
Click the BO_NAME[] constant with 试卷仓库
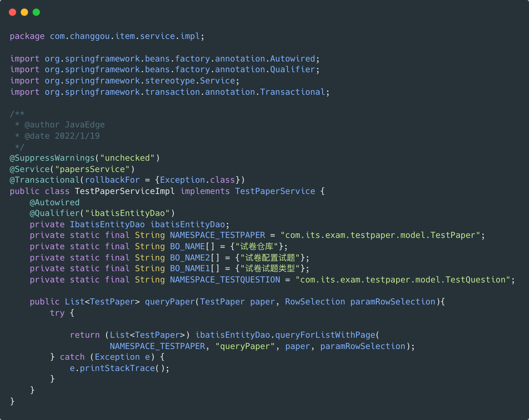pyautogui.click(x=159, y=247)
